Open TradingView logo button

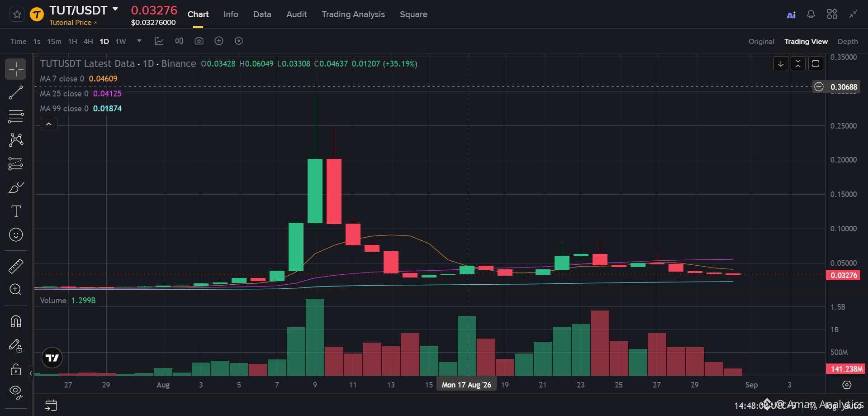point(52,358)
